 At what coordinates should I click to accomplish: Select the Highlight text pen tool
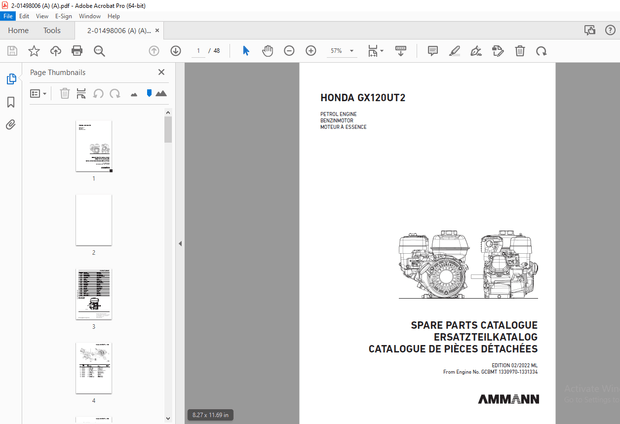pyautogui.click(x=455, y=51)
